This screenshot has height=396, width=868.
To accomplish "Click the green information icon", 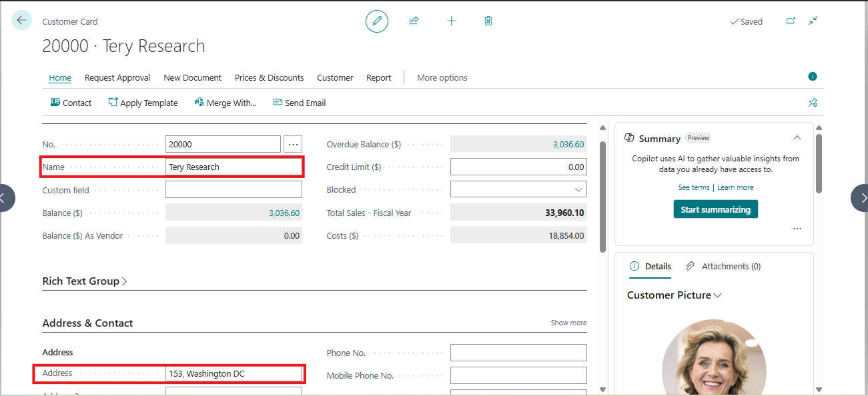I will (813, 77).
